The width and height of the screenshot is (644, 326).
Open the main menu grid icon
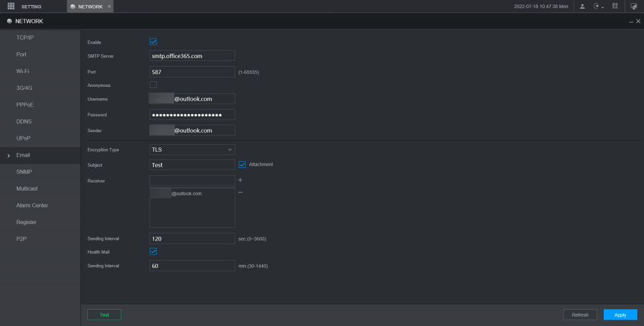pos(11,6)
